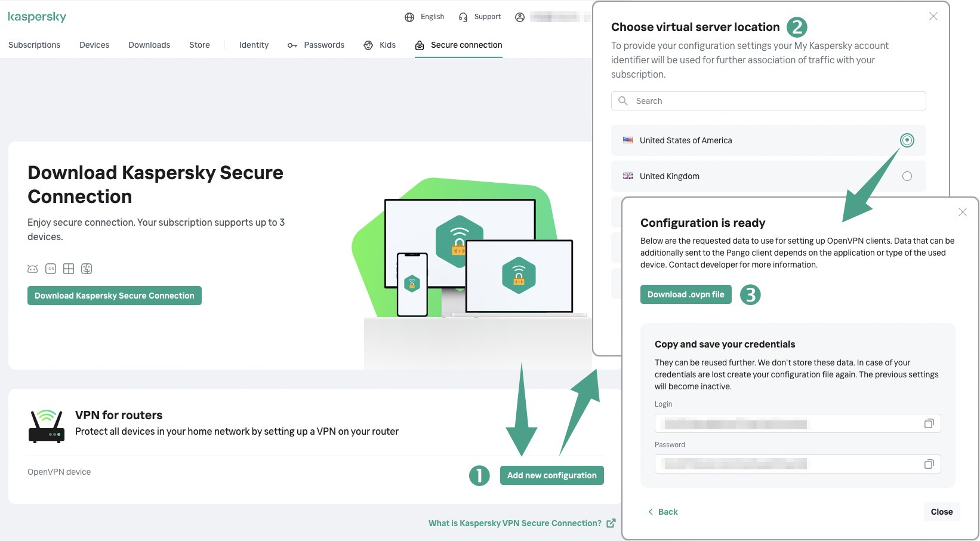Open the Identity tab
Image resolution: width=980 pixels, height=541 pixels.
[254, 45]
